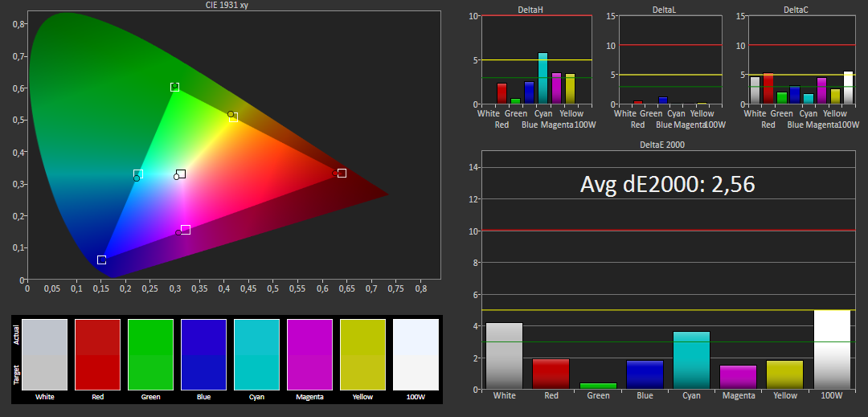Viewport: 868px width, 417px height.
Task: Select the Yellow bar in DeltaE 2000 chart
Action: [785, 375]
